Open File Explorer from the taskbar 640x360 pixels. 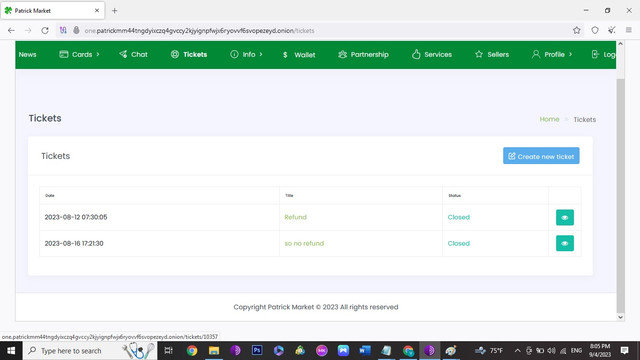(x=214, y=351)
